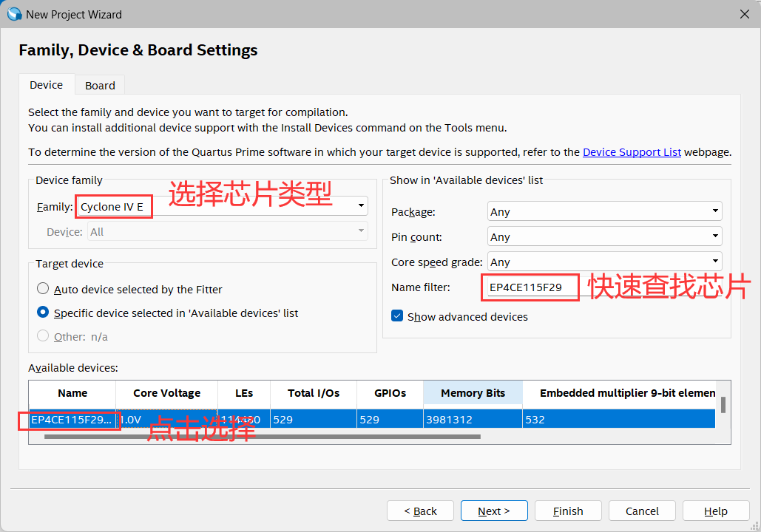761x532 pixels.
Task: Go to previous page with Back button
Action: pos(420,511)
